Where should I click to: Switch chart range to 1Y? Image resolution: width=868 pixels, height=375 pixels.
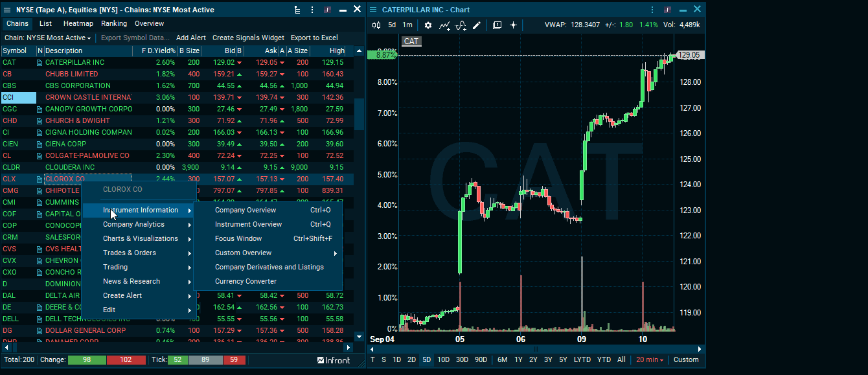(518, 359)
